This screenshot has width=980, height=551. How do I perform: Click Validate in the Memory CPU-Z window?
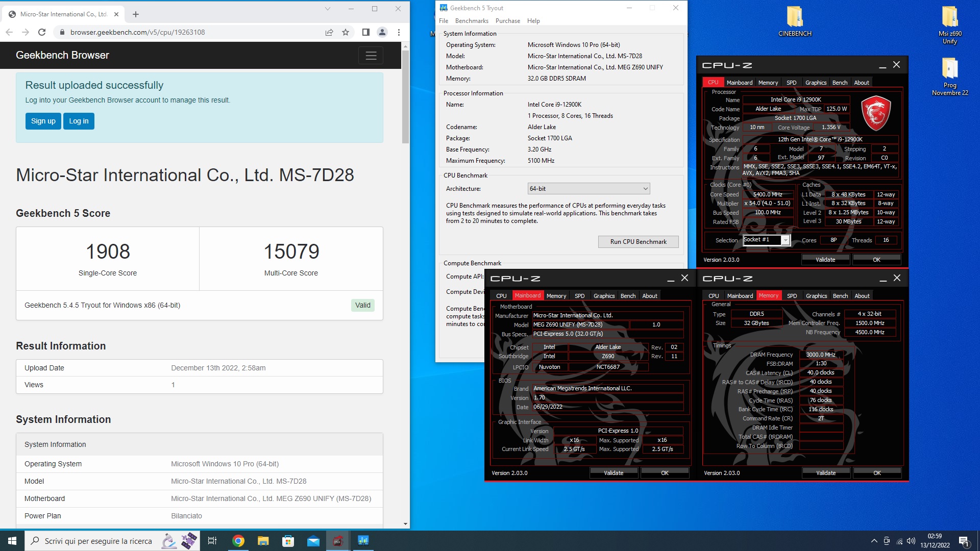pos(826,473)
